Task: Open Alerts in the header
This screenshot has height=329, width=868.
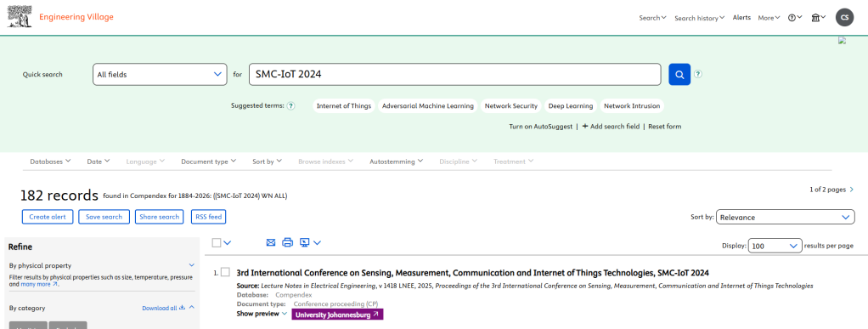Action: tap(741, 18)
